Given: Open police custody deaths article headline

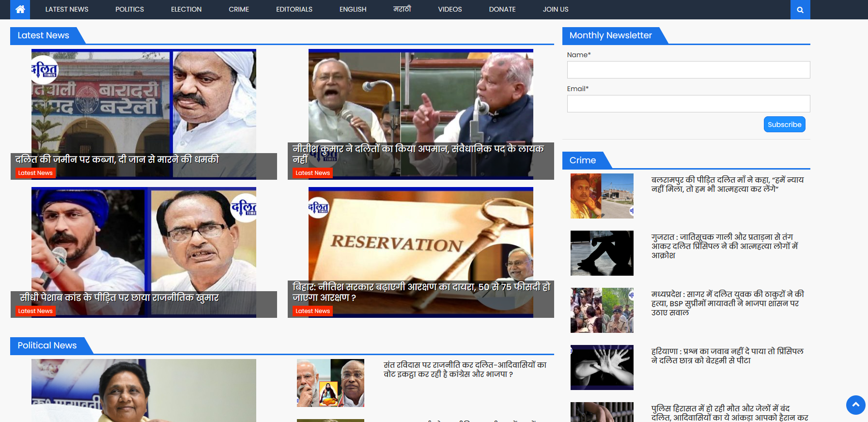Looking at the screenshot, I should 729,413.
